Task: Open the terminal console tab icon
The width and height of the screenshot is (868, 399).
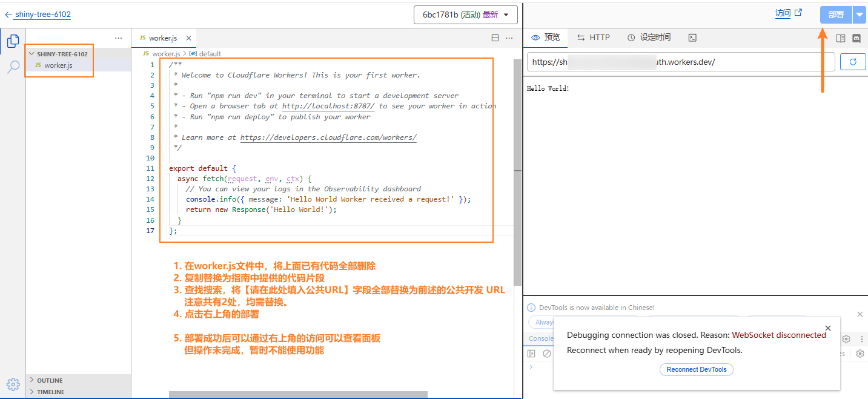Action: click(x=692, y=38)
